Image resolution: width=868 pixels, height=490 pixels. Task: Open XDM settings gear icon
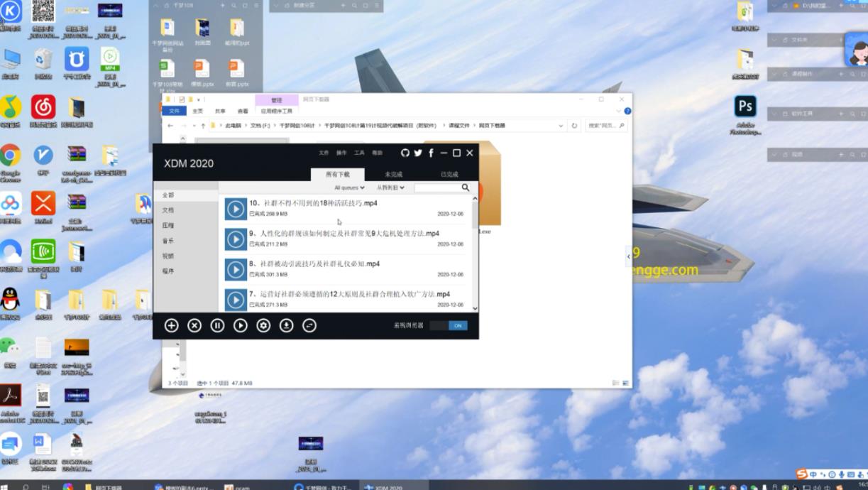[x=263, y=325]
